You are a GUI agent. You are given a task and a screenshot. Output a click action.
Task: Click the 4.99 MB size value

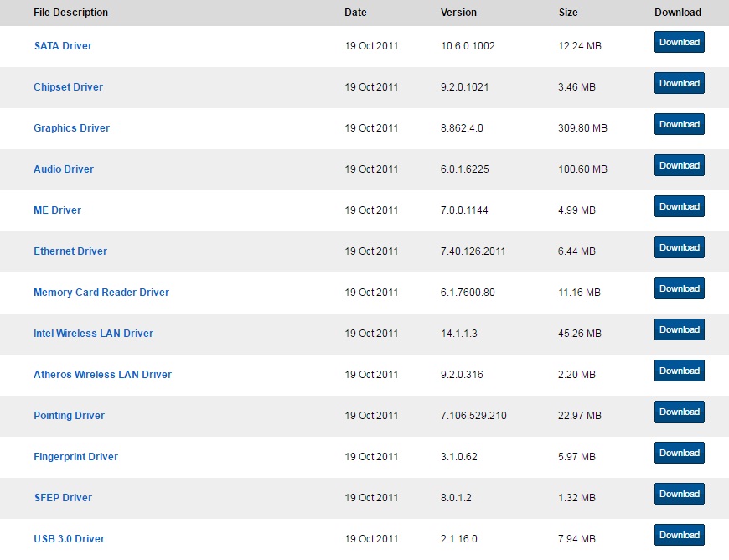(x=577, y=210)
